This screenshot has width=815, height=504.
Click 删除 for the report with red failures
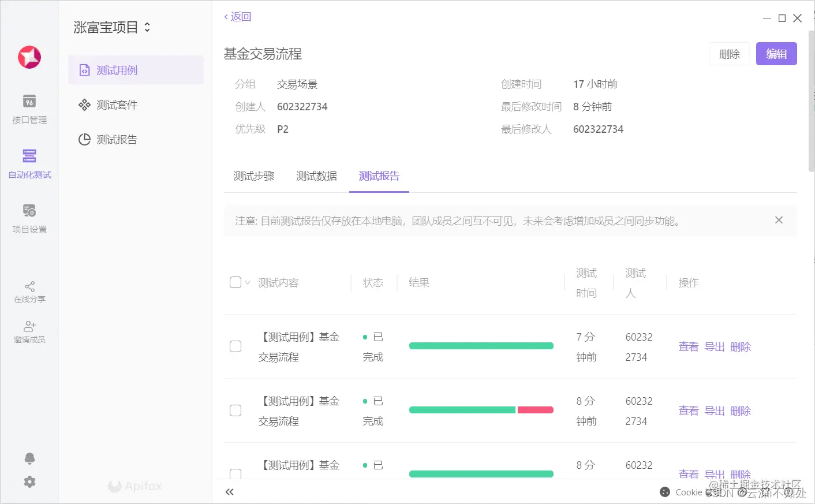click(741, 410)
